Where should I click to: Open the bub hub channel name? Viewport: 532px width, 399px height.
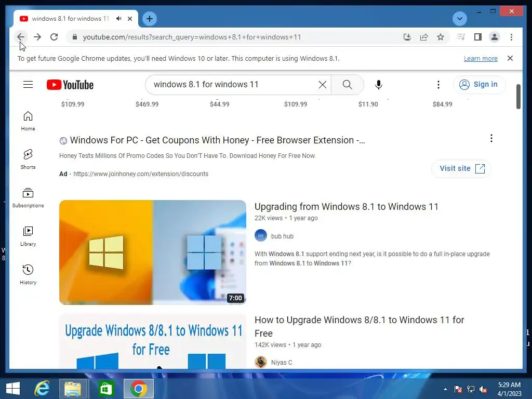pos(282,236)
